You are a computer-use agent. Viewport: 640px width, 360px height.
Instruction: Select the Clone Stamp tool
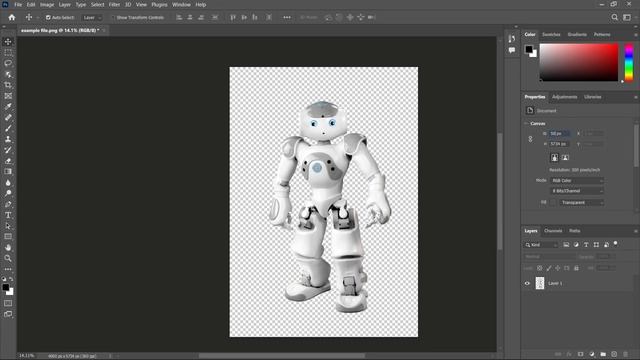point(8,139)
